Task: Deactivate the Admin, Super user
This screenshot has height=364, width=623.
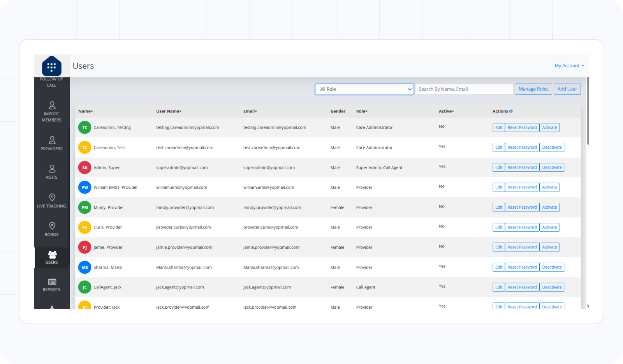Action: click(x=552, y=167)
